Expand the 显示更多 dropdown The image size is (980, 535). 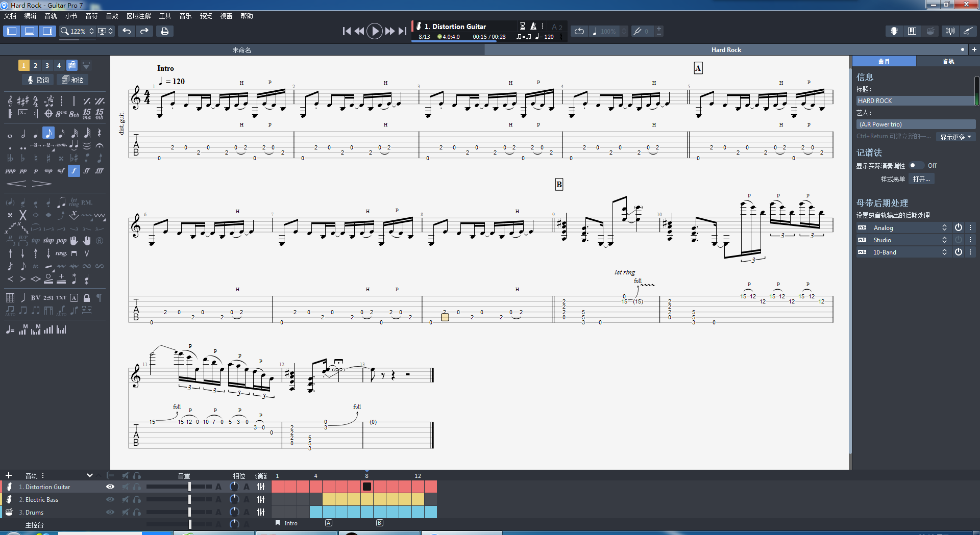click(955, 137)
